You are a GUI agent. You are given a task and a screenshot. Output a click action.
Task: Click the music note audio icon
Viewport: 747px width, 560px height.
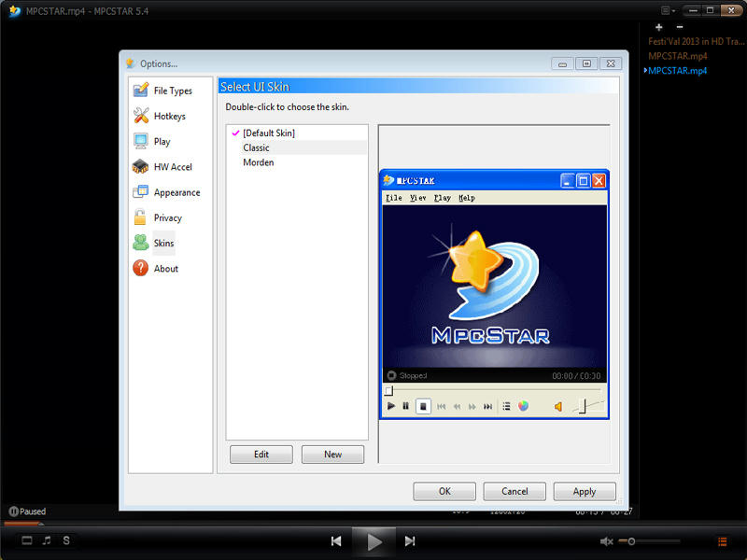(47, 540)
